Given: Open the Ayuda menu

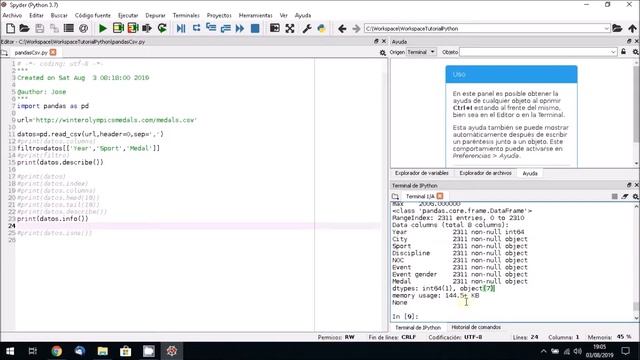Looking at the screenshot, I should 303,15.
